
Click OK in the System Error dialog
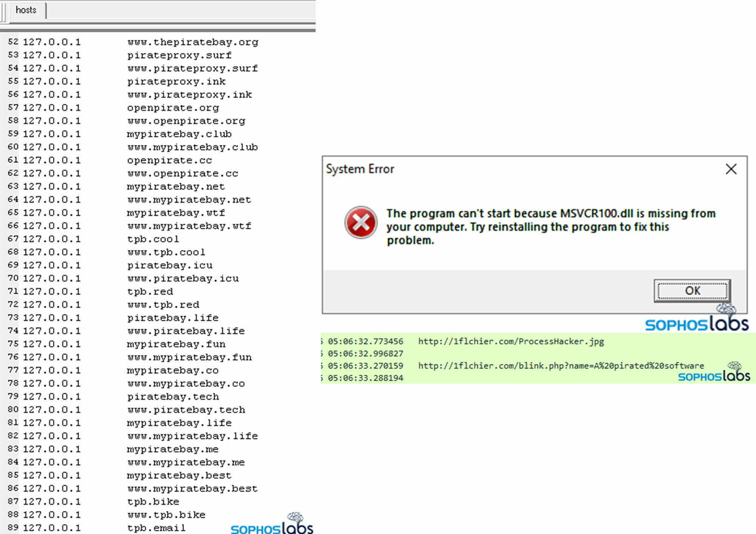click(x=692, y=290)
